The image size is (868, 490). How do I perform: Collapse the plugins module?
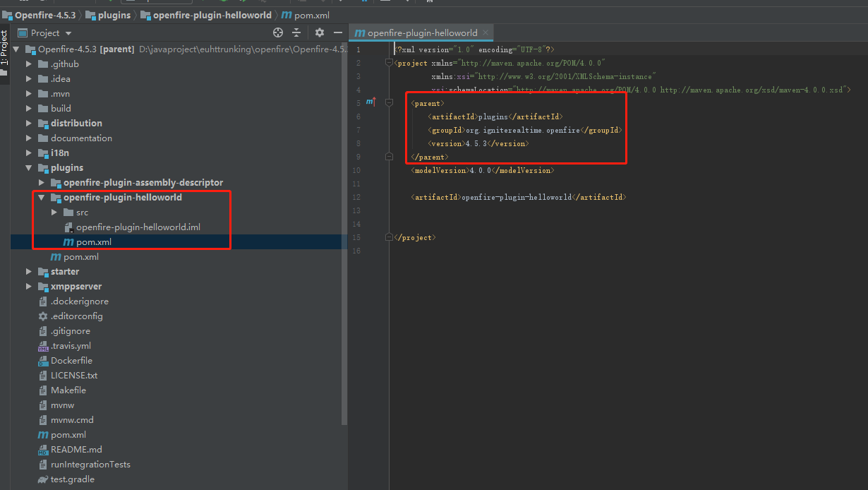29,168
